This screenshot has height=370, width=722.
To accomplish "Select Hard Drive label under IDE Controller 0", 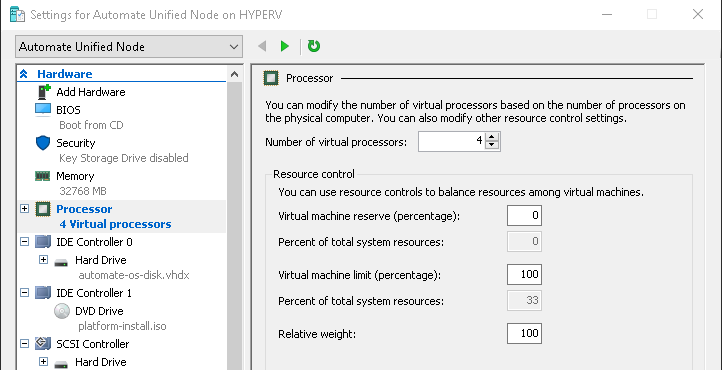I will (x=100, y=260).
